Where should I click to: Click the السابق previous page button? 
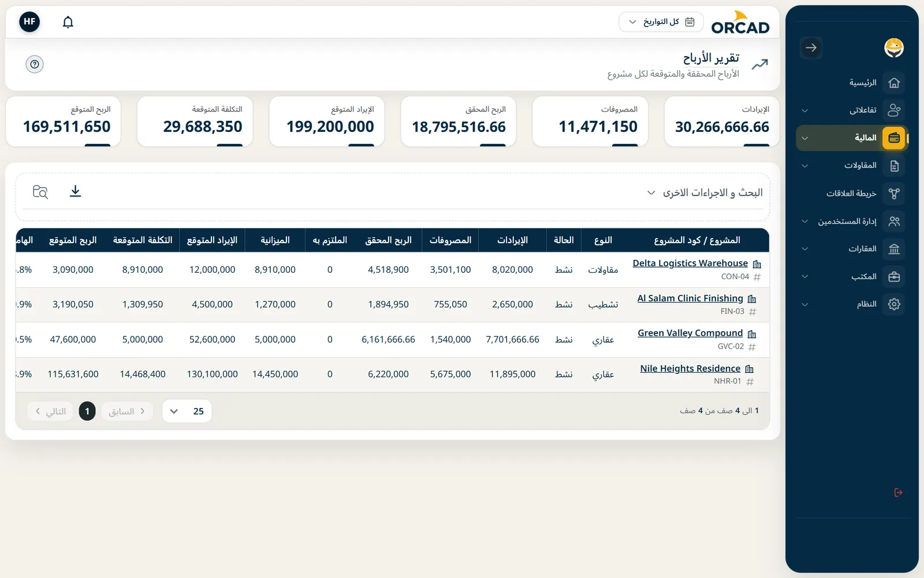tap(127, 411)
